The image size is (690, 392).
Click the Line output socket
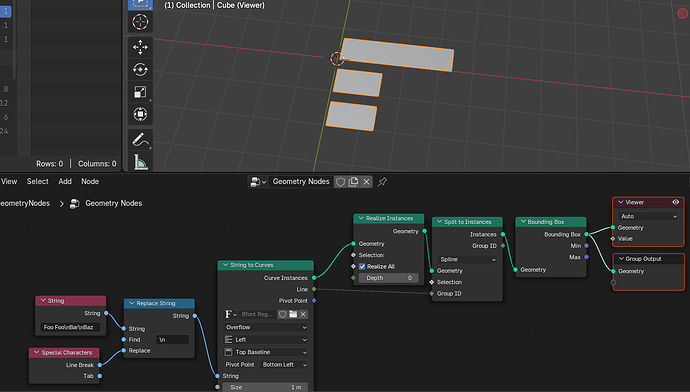coord(314,289)
